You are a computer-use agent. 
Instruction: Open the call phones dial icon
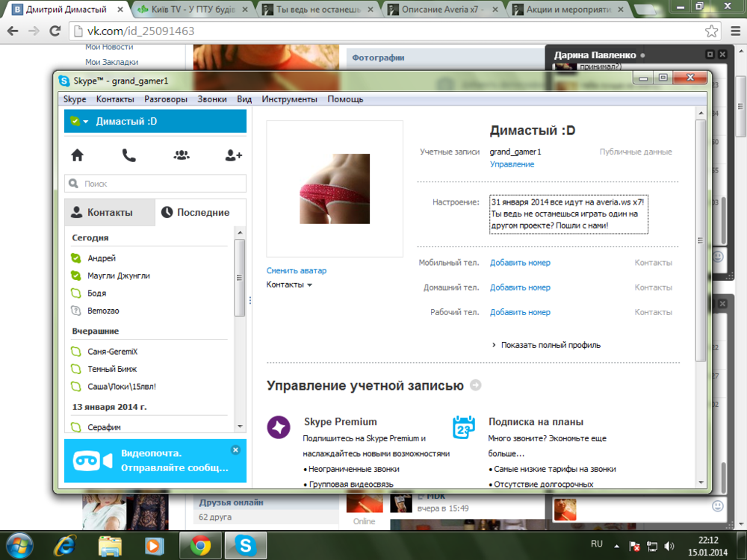point(129,155)
